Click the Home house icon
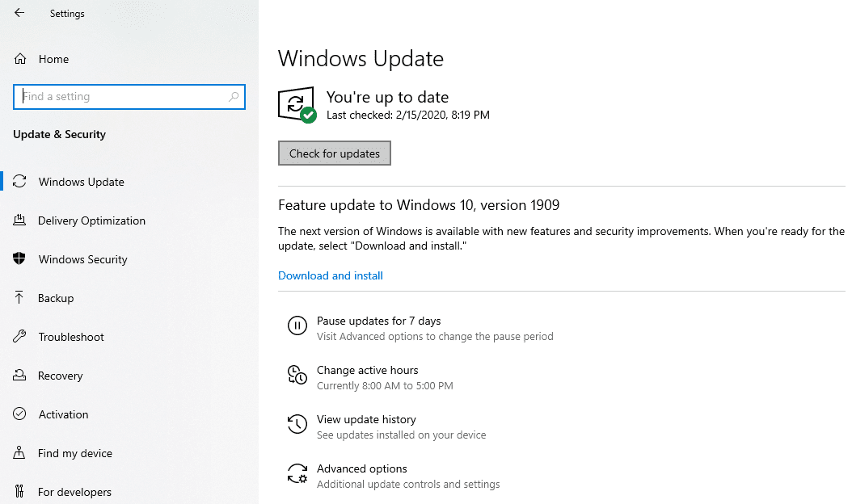Screen dimensions: 852x504 coord(22,58)
